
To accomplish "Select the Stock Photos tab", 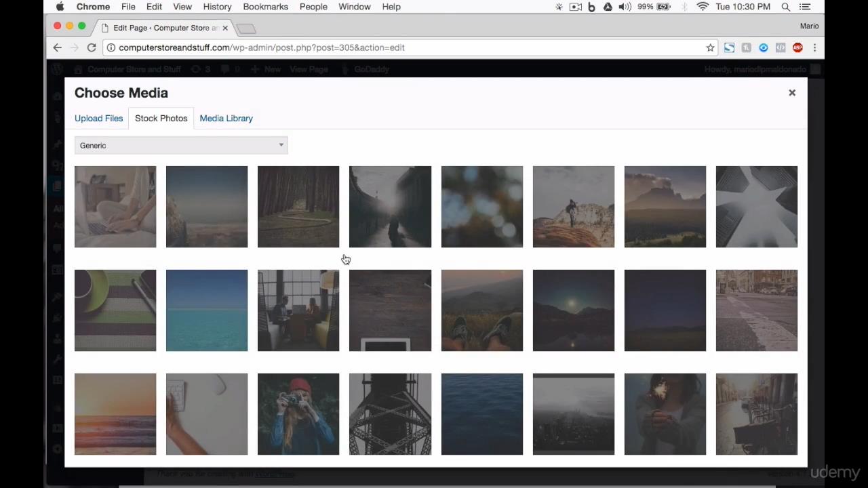I will 161,118.
